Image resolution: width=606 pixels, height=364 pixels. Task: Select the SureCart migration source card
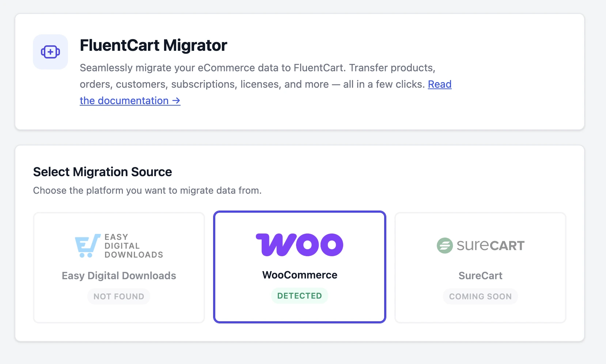click(480, 268)
